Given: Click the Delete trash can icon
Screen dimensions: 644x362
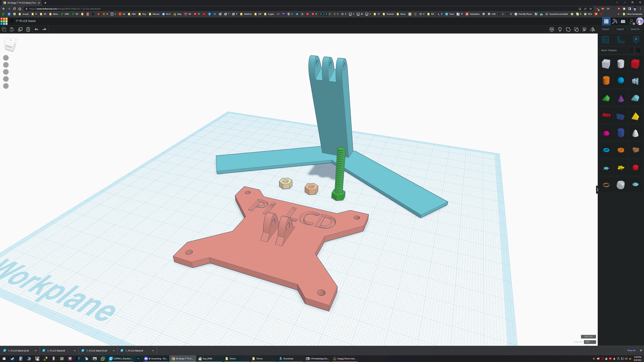Looking at the screenshot, I should coord(28,29).
